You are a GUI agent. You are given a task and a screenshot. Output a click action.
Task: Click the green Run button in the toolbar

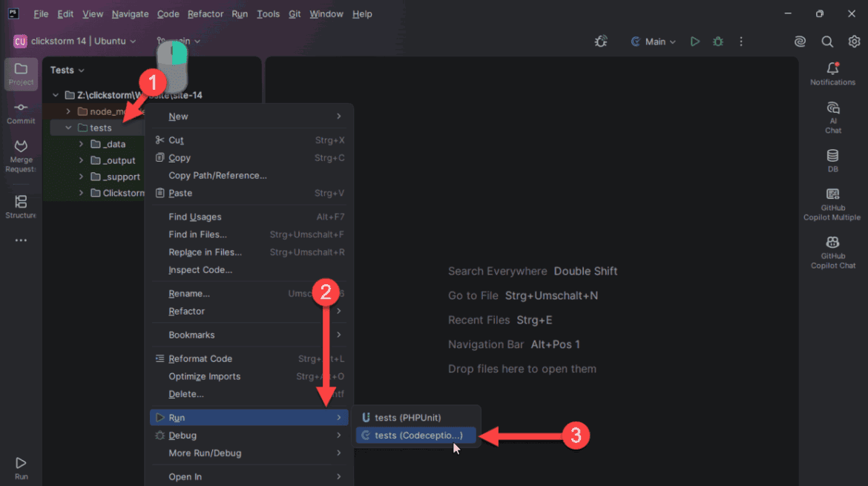coord(694,42)
